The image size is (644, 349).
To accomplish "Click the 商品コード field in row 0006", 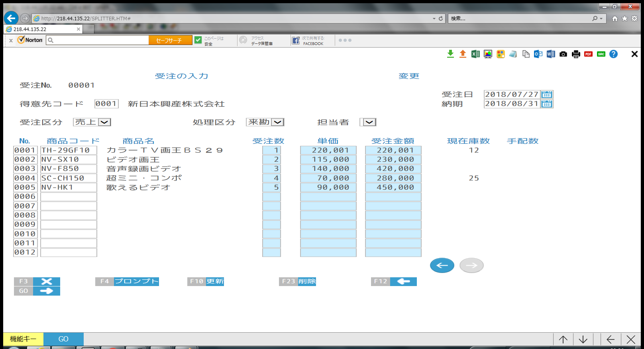I will (x=69, y=197).
